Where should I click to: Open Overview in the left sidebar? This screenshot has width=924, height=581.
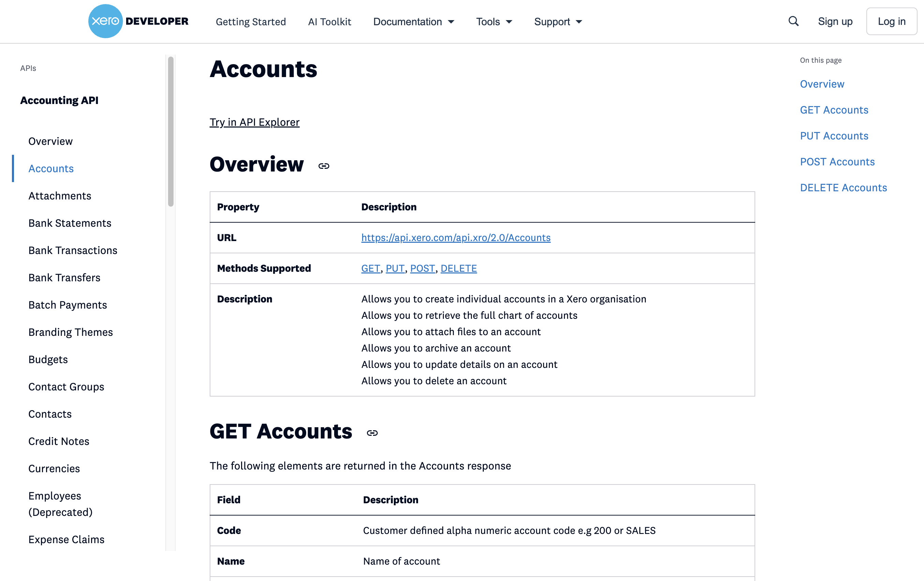pos(50,141)
